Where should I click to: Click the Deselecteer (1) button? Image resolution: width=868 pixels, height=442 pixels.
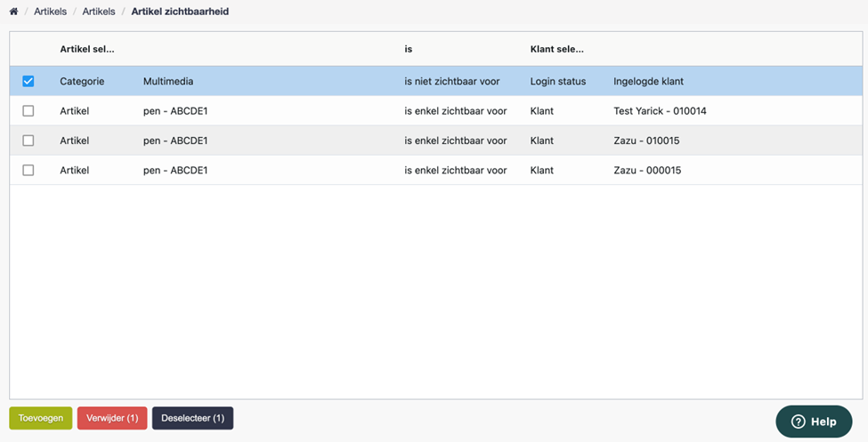(x=192, y=418)
